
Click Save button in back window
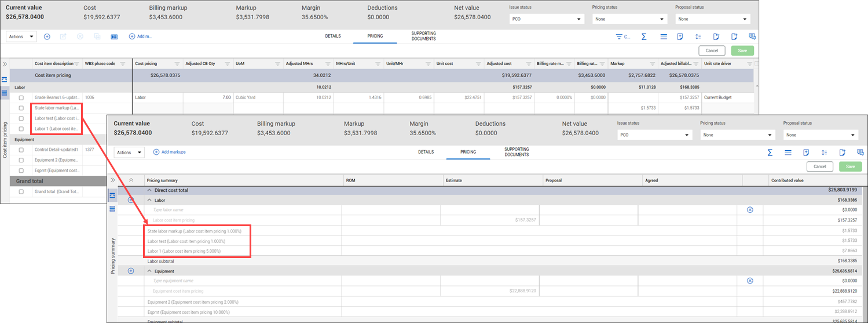742,50
